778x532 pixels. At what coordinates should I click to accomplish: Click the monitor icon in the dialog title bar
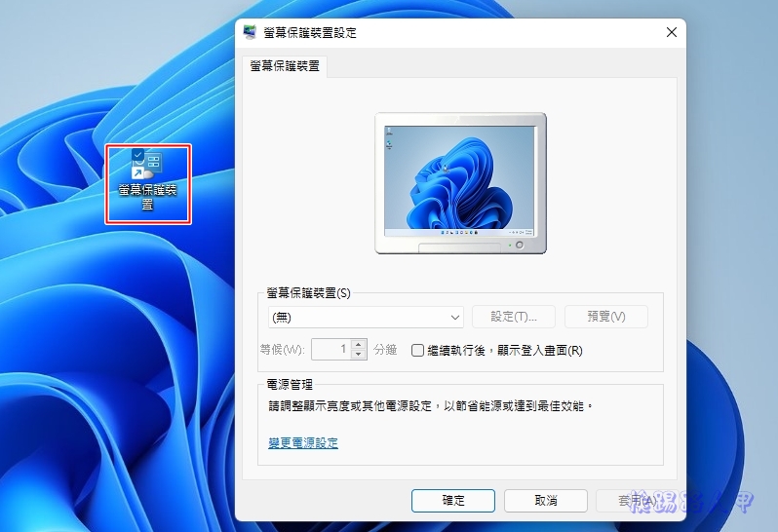pyautogui.click(x=250, y=33)
